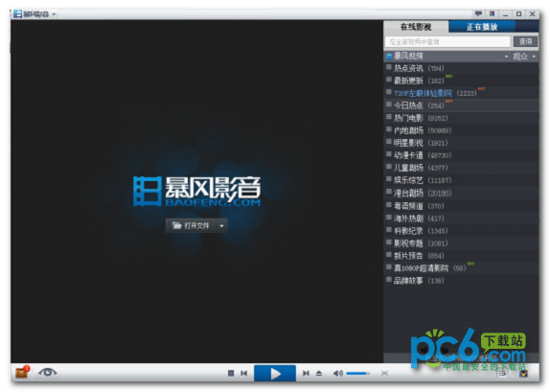Expand the 明星影视 category icon
Screen dimensions: 550x392
[389, 142]
